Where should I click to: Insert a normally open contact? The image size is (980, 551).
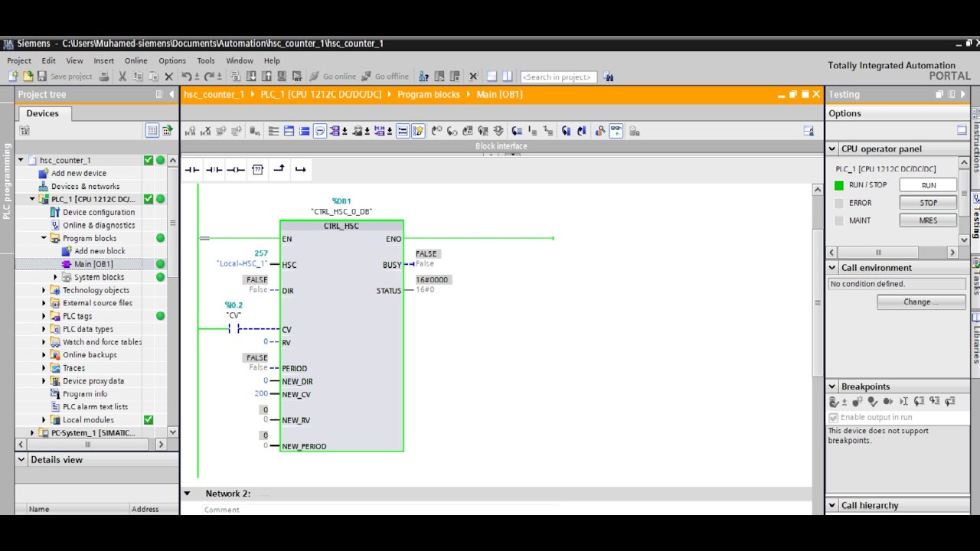(191, 169)
